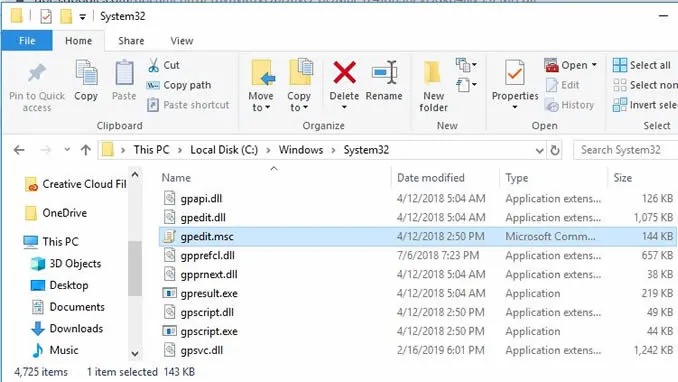Sort by the Size column header
Viewport: 678px width, 382px height.
click(623, 178)
